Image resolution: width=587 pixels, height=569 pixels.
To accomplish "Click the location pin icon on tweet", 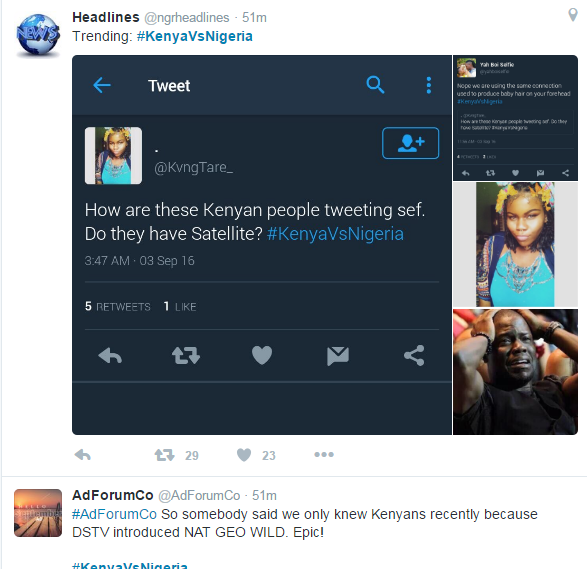I will (x=573, y=15).
